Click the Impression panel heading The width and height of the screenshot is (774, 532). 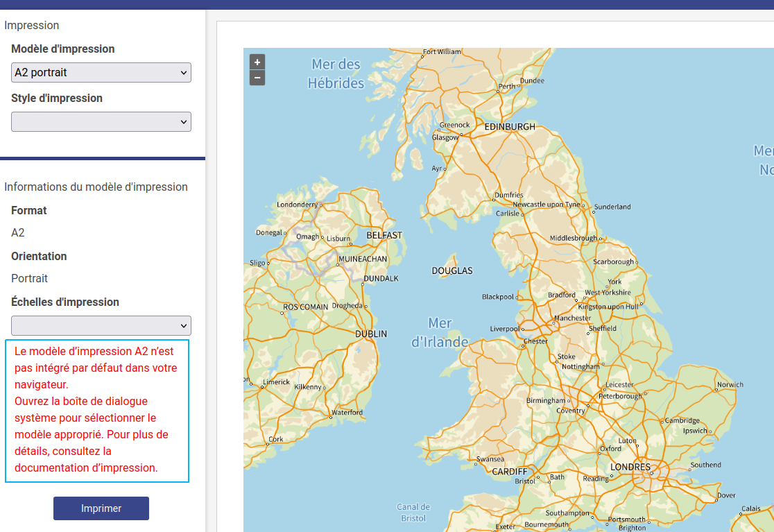point(32,26)
